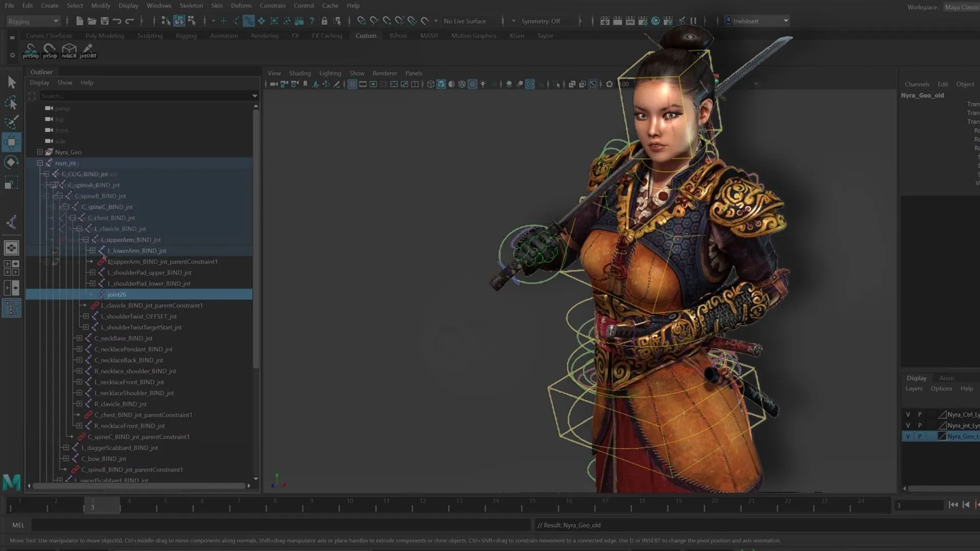The width and height of the screenshot is (980, 551).
Task: Click Symmetry: Off option
Action: [541, 21]
